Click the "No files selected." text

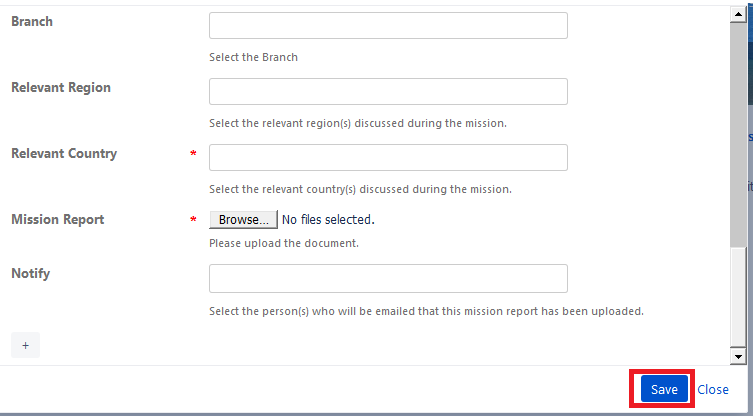click(328, 220)
